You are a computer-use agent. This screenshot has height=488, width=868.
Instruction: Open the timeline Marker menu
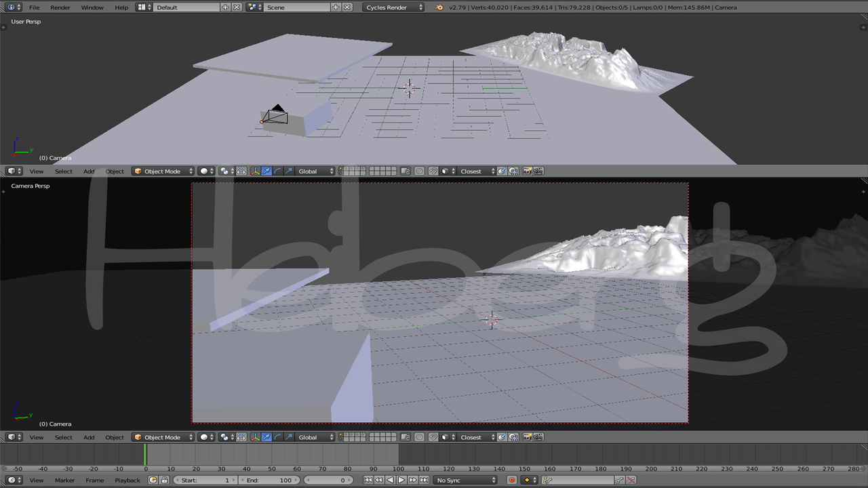pos(65,480)
